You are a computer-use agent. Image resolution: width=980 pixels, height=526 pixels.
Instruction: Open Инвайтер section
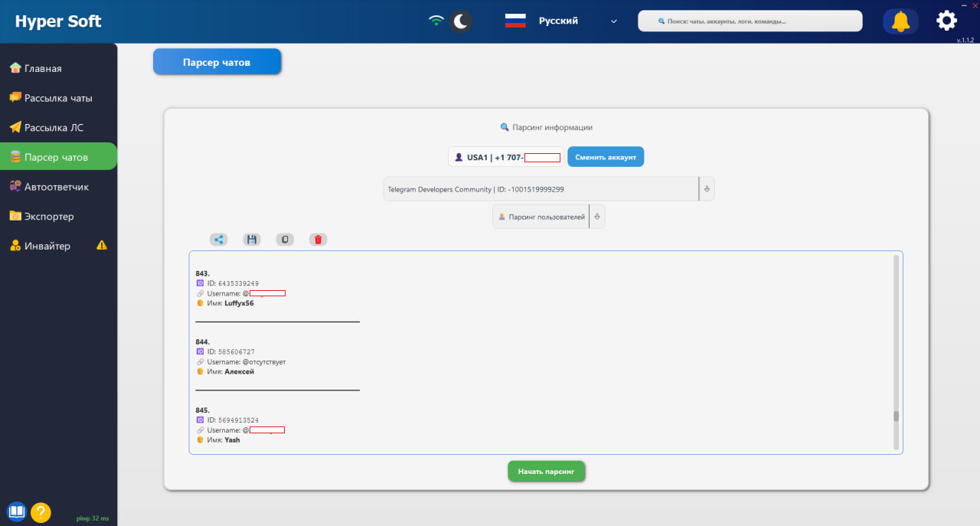click(59, 246)
